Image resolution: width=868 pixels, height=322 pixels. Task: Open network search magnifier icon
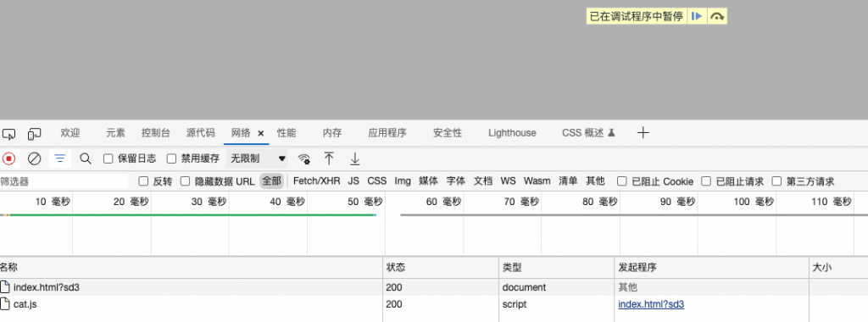[x=86, y=158]
